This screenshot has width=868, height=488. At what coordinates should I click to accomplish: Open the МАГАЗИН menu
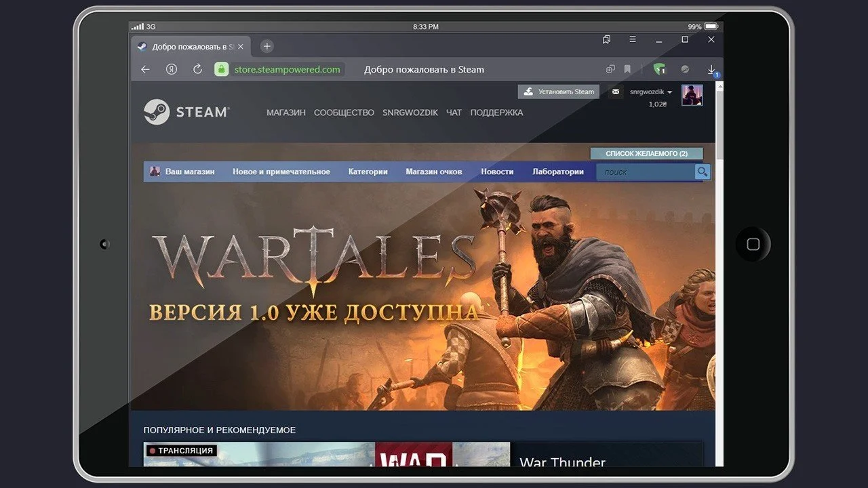[286, 113]
